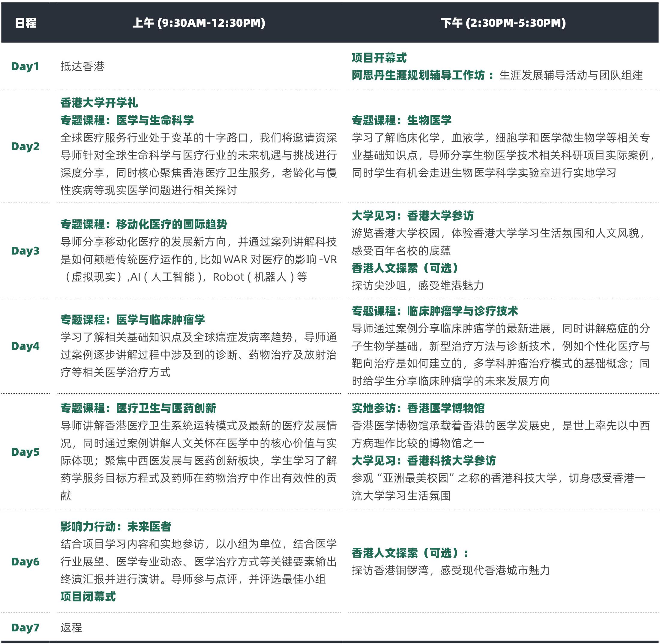Click 专题课程：生物医学 heading
The width and height of the screenshot is (660, 644).
[401, 121]
